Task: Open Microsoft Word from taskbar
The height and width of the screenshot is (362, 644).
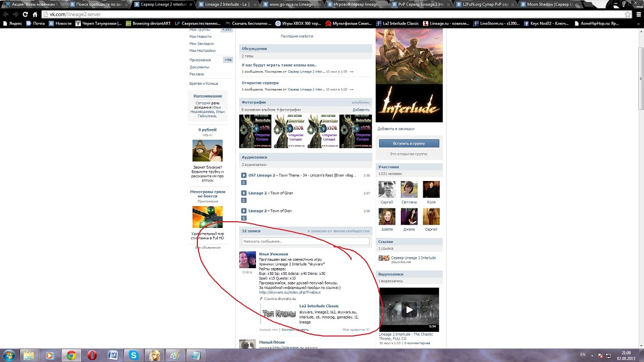Action: point(113,355)
